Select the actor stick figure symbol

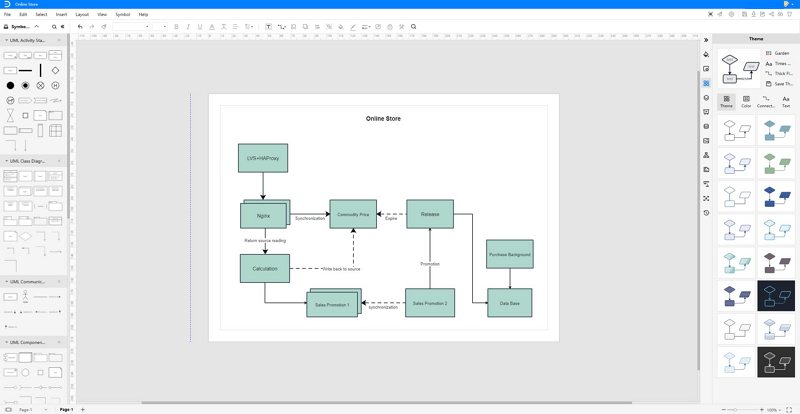pos(25,296)
